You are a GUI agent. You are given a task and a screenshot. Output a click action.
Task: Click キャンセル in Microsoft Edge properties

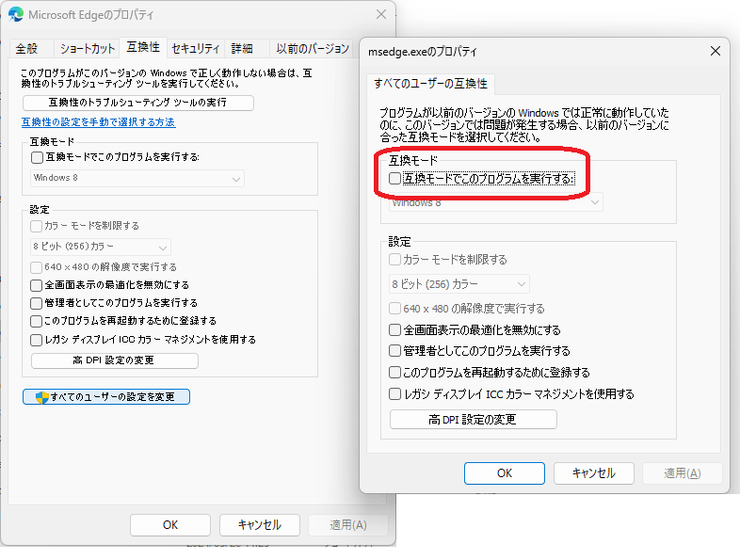pos(260,525)
